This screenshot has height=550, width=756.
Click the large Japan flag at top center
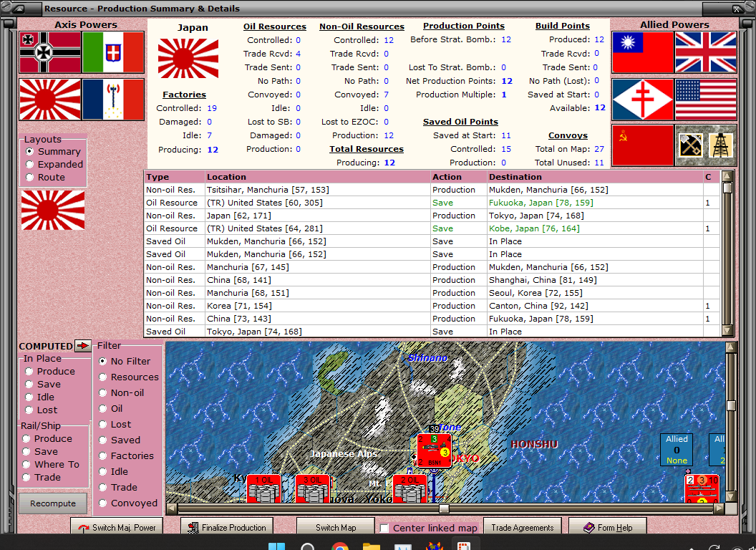pyautogui.click(x=188, y=59)
